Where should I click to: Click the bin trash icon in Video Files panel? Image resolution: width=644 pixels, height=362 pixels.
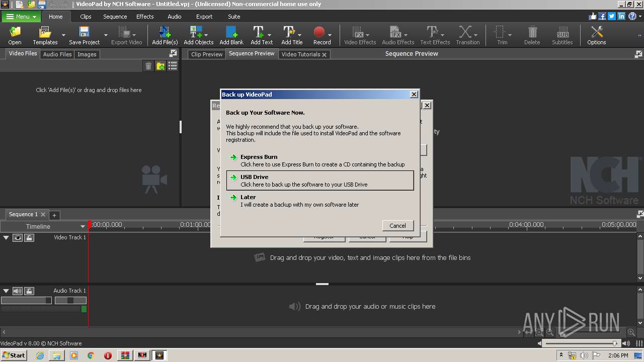click(x=148, y=66)
